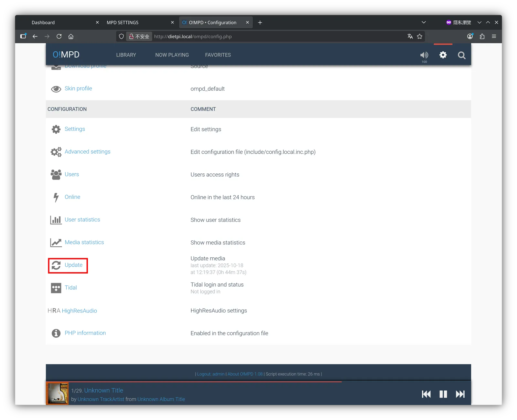Viewport: 517px width, 420px height.
Task: Open the browser extensions puzzle icon
Action: pos(482,36)
